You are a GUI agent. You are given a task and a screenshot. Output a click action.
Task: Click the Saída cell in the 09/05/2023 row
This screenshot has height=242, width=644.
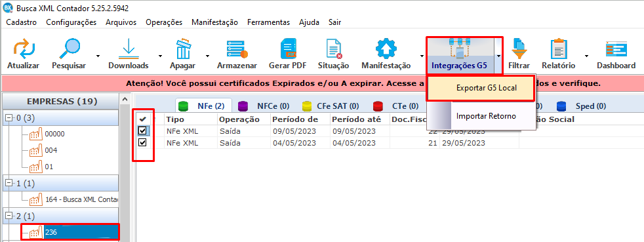click(x=244, y=131)
